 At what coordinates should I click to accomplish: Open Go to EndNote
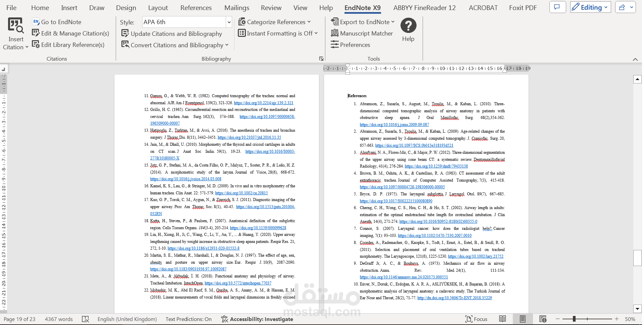coord(57,22)
